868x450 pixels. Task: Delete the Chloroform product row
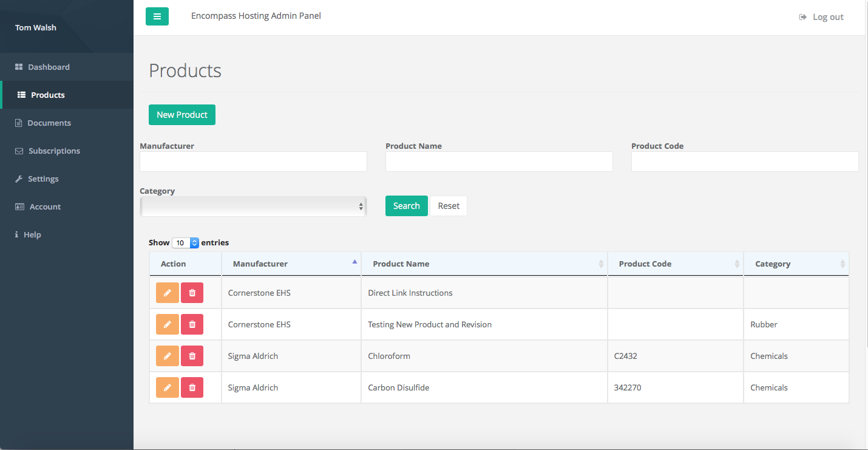192,356
